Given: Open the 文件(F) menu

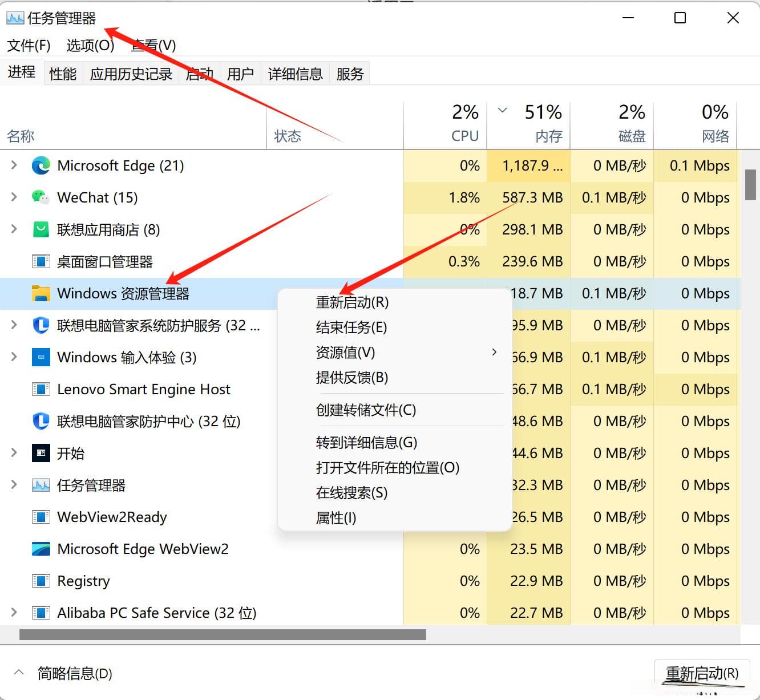Looking at the screenshot, I should [x=29, y=45].
